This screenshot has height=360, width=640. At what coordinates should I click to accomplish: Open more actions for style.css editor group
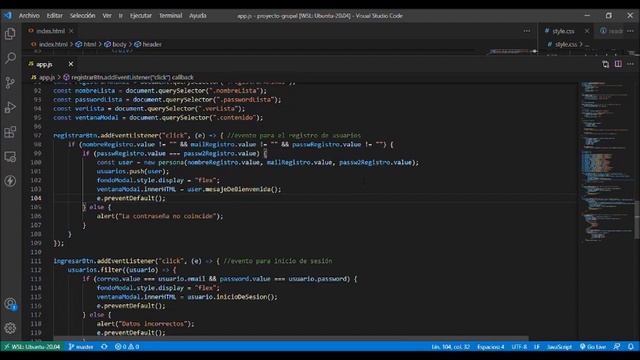631,31
